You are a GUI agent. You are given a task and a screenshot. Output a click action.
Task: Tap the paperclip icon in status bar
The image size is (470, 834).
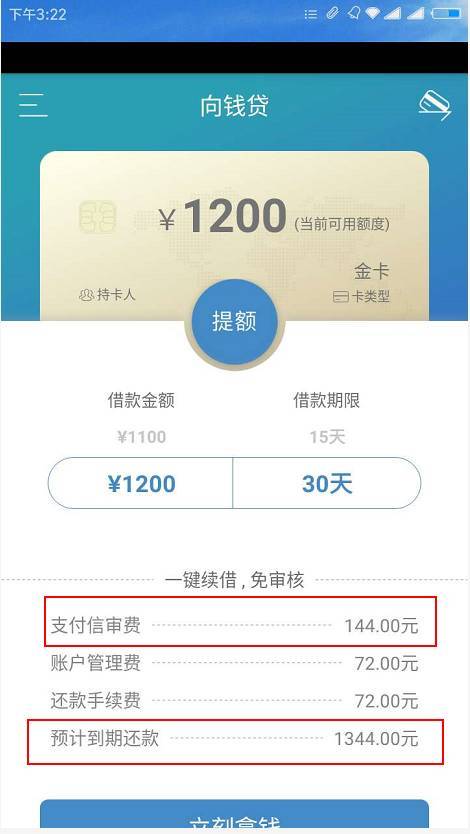[x=332, y=14]
